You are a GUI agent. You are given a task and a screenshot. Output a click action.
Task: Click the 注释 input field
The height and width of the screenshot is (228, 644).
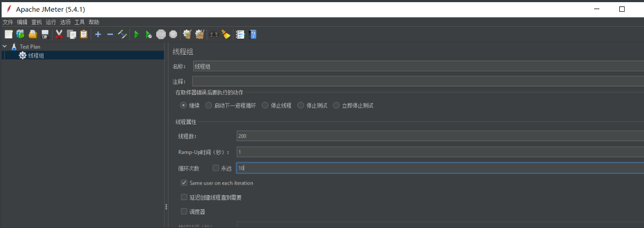[x=418, y=82]
